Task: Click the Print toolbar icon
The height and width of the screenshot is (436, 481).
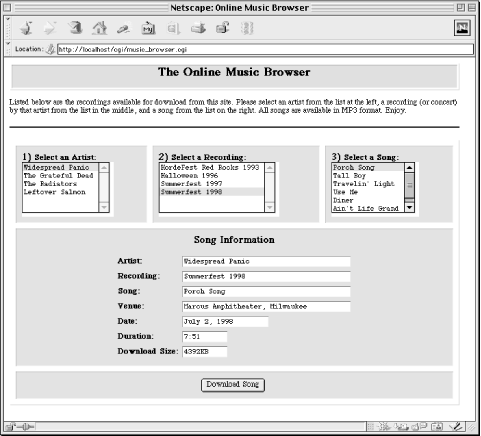Action: click(198, 28)
